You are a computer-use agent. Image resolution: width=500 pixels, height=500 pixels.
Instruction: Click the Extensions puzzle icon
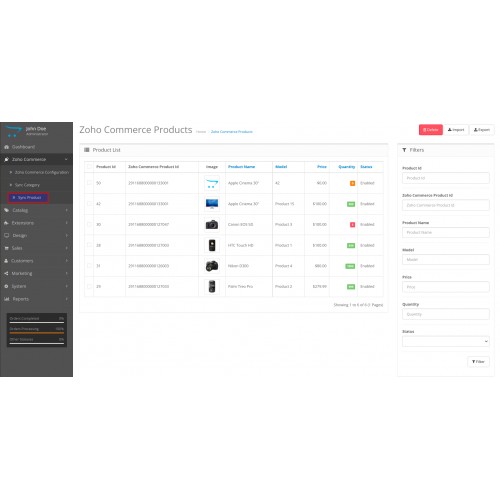tap(6, 223)
